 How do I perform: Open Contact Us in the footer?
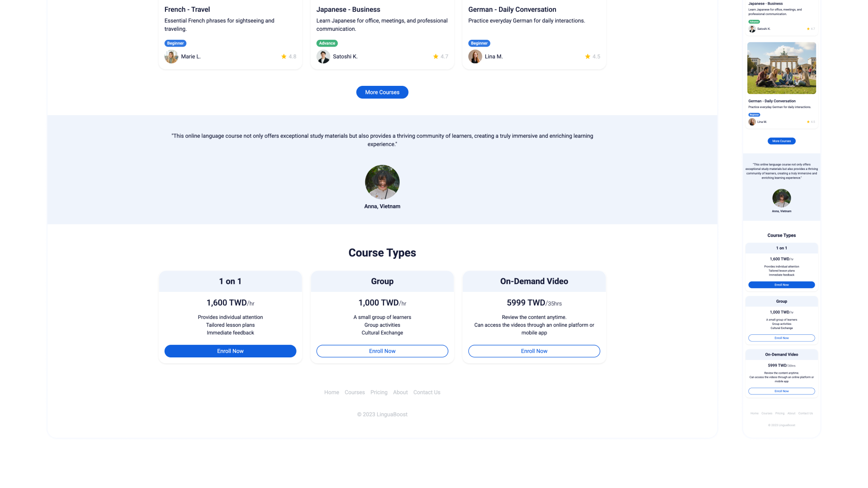(426, 392)
